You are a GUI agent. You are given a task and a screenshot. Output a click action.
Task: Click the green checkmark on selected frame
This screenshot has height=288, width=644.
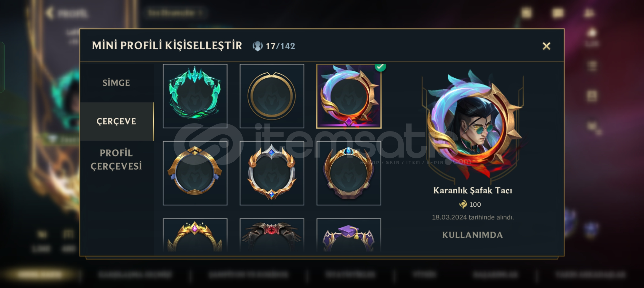[x=380, y=67]
